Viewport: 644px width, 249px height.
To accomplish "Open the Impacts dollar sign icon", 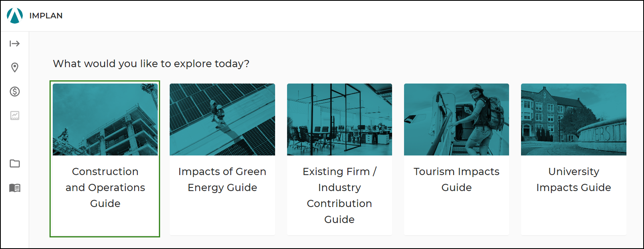I will [15, 92].
